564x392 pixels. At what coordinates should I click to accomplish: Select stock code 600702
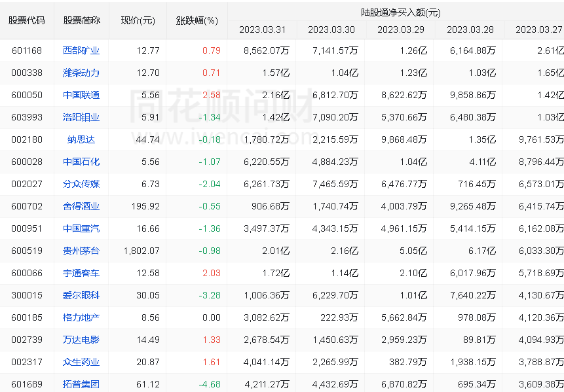(x=27, y=206)
